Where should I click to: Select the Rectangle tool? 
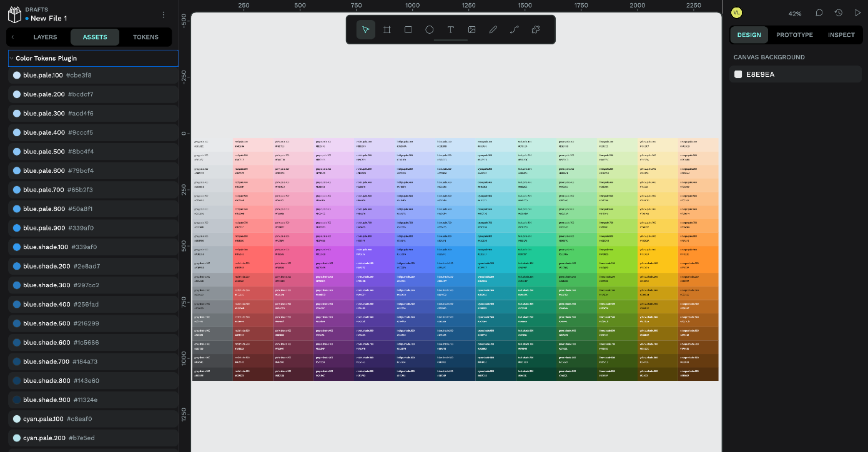coord(408,29)
